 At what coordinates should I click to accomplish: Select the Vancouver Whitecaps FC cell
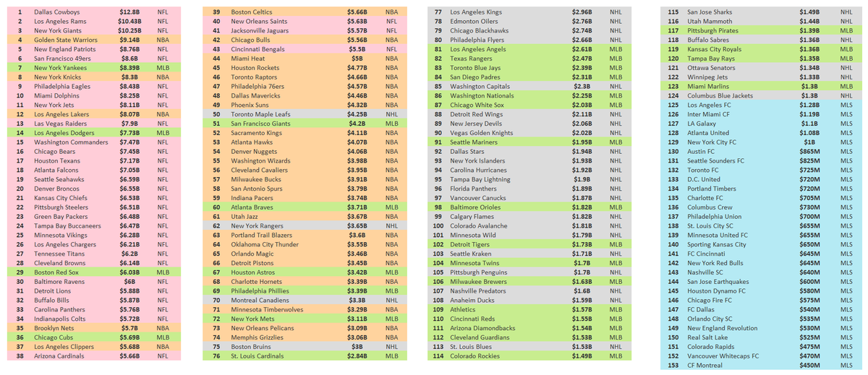tap(723, 355)
